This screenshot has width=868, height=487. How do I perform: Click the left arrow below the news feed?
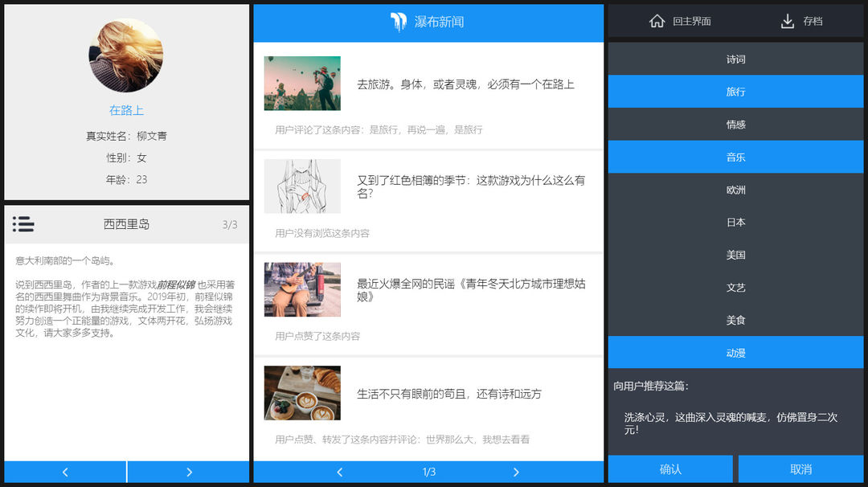pos(340,472)
